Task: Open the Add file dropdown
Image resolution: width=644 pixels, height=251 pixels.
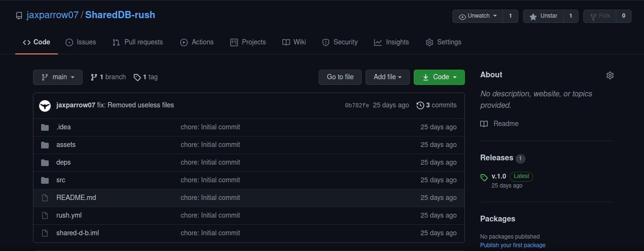Action: point(387,77)
